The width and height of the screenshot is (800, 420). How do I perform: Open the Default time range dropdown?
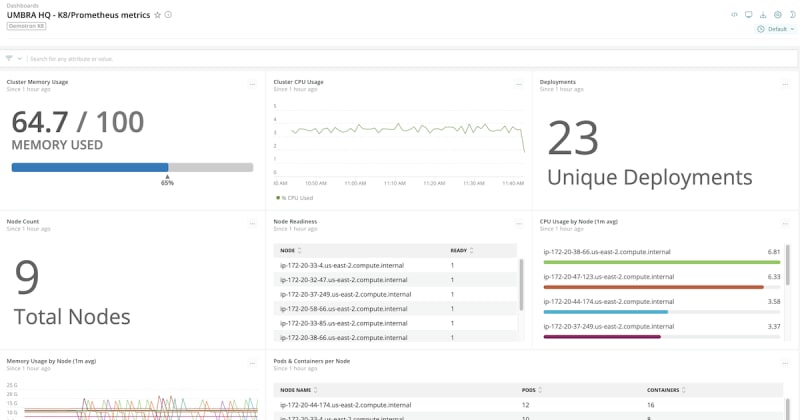click(x=776, y=29)
